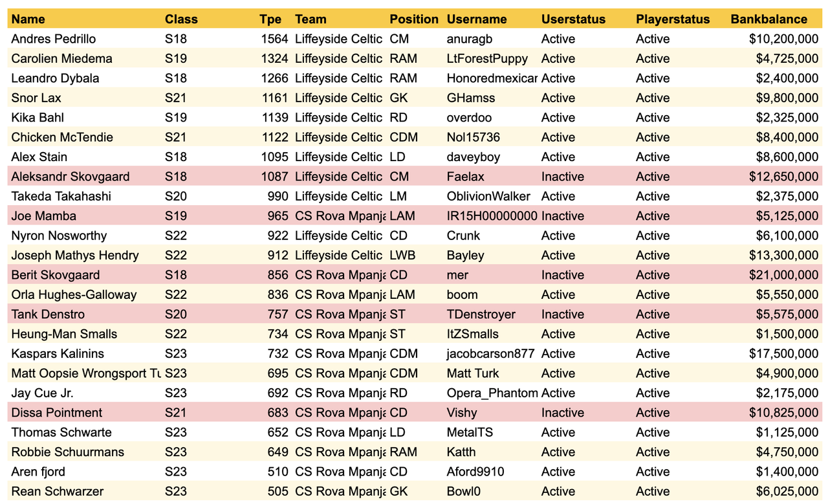
Task: Click the Tpe column header
Action: coord(270,19)
